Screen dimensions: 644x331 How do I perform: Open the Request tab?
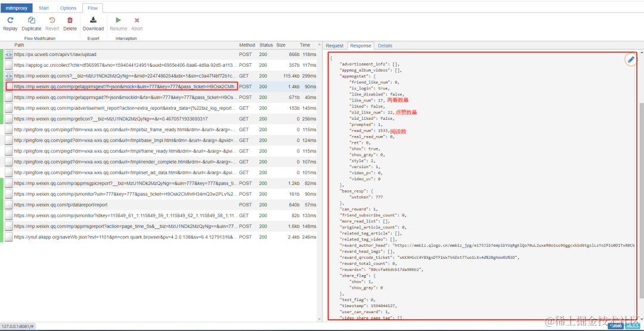(335, 45)
